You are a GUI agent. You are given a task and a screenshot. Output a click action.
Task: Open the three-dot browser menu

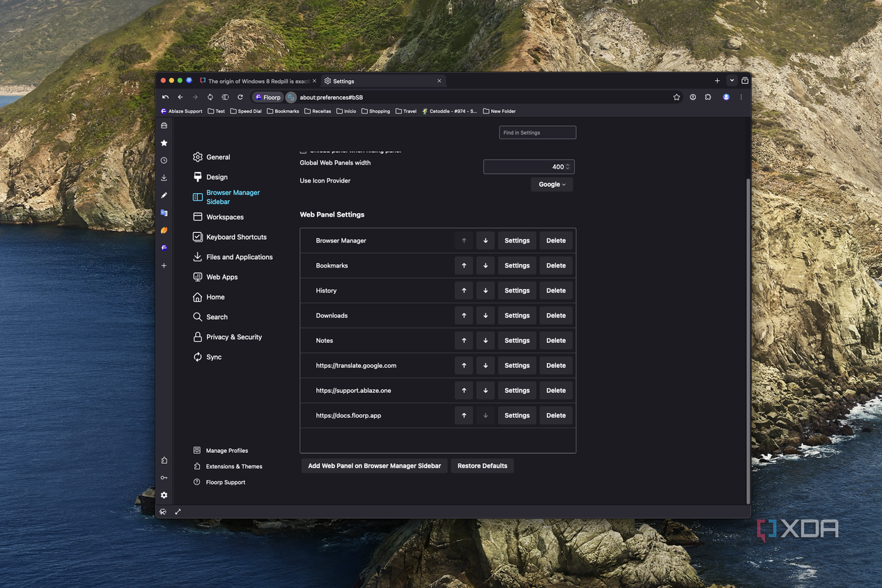pyautogui.click(x=741, y=97)
